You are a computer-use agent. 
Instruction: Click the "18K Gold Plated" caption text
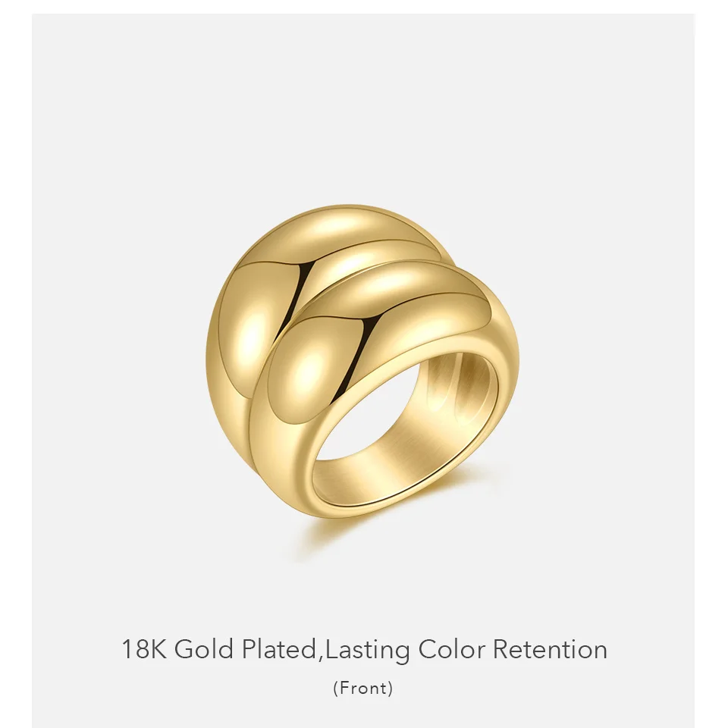[x=218, y=649]
